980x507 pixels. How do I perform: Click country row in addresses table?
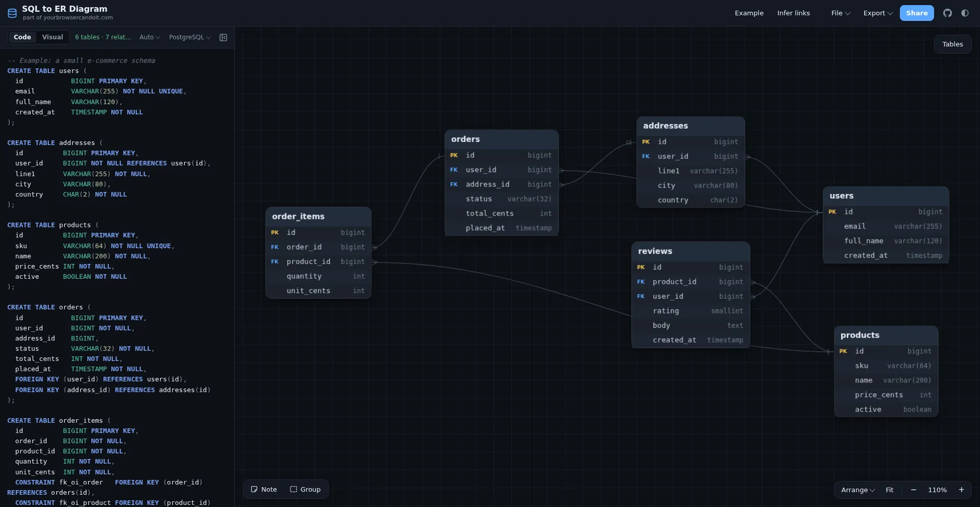point(691,200)
